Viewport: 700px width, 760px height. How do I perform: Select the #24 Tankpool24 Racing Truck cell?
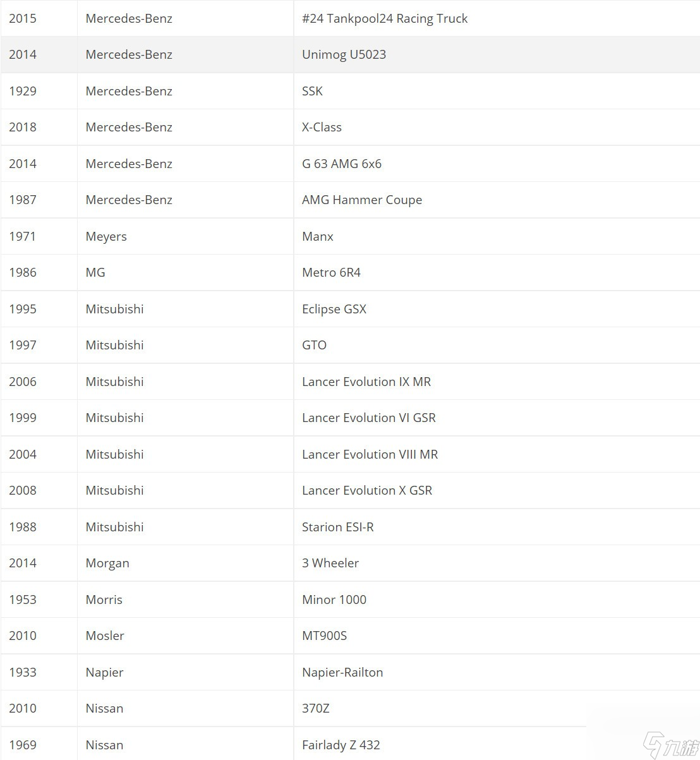(497, 18)
